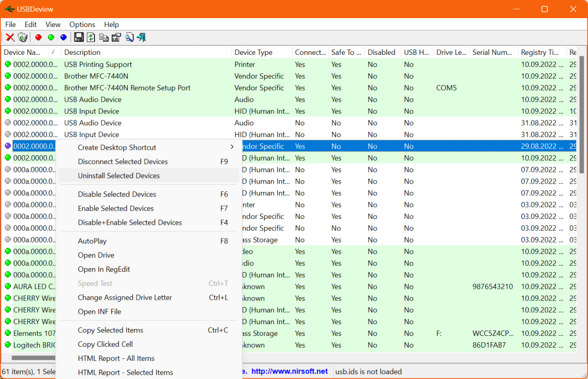The height and width of the screenshot is (379, 588).
Task: Select Open In RegEdit
Action: (149, 269)
